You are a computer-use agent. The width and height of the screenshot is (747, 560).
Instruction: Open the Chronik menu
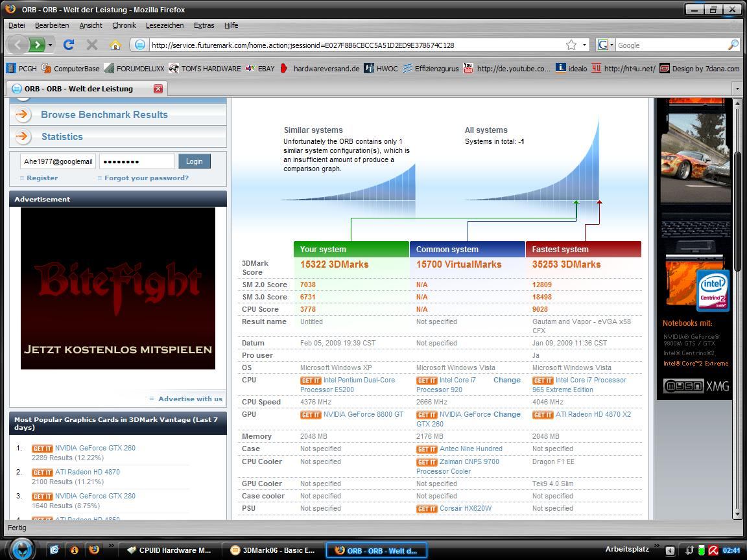124,25
